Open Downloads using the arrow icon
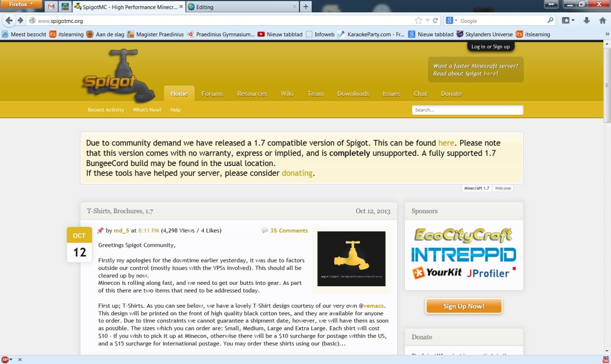This screenshot has width=611, height=364. tap(586, 20)
